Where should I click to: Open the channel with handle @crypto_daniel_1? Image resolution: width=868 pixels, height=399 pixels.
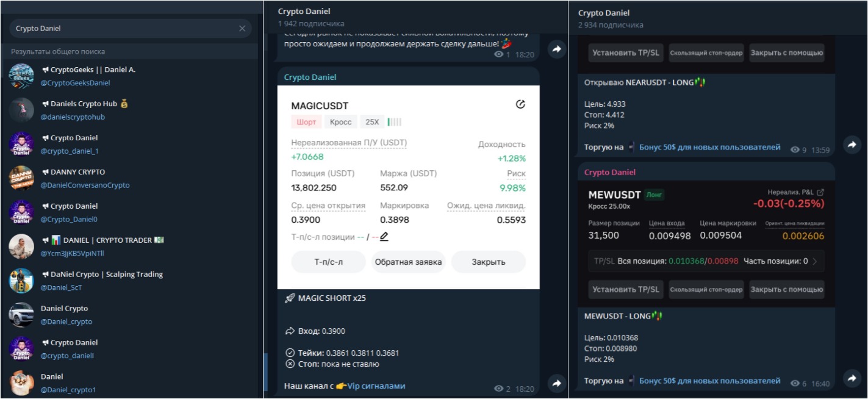click(131, 144)
